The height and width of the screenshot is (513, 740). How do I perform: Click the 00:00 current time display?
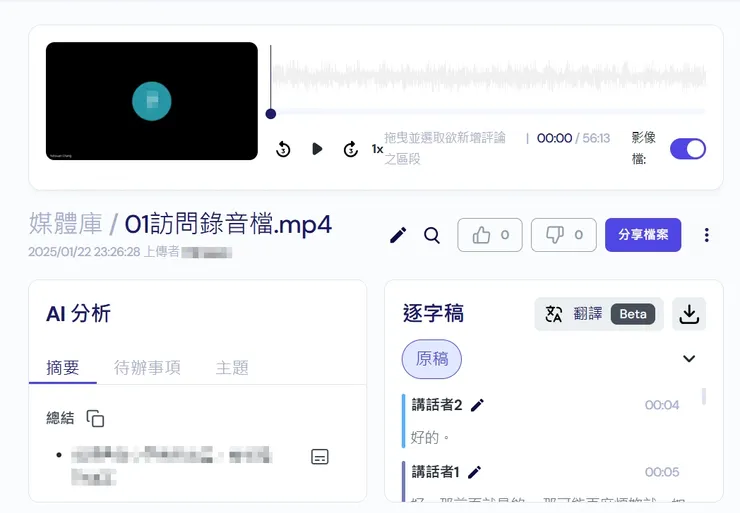coord(555,138)
